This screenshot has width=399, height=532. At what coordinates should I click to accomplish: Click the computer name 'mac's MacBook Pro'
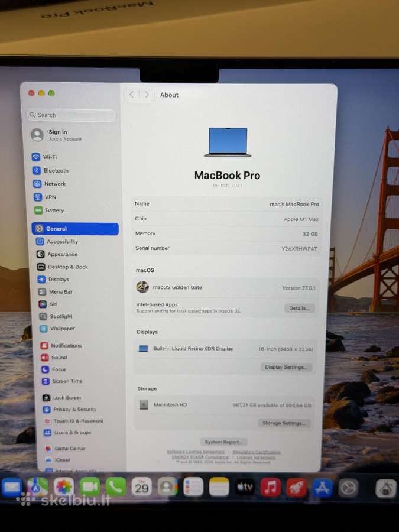[294, 205]
